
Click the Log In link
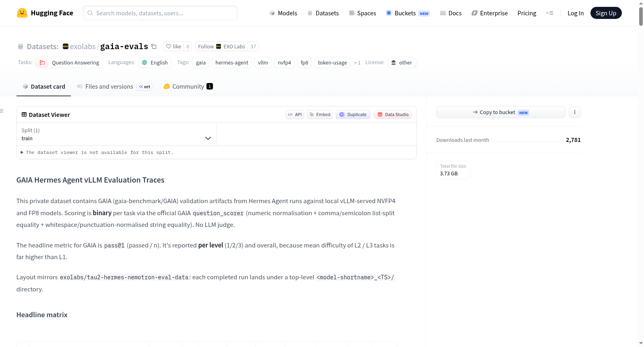576,13
